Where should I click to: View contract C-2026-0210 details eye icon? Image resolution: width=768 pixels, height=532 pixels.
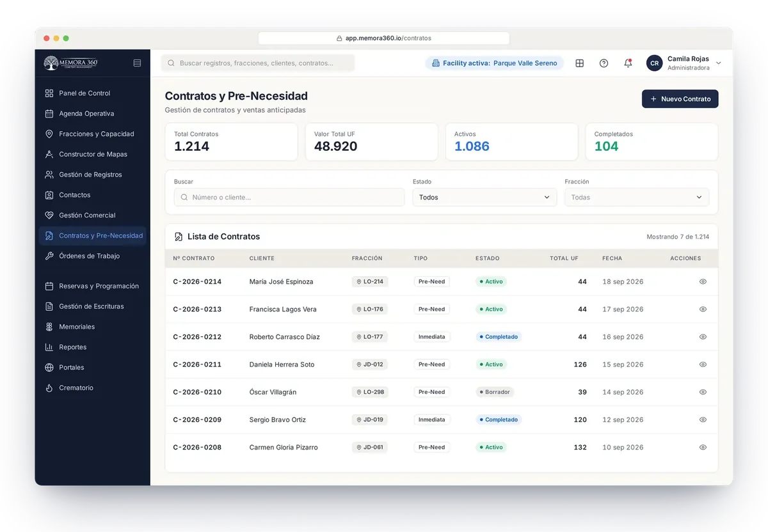(703, 392)
